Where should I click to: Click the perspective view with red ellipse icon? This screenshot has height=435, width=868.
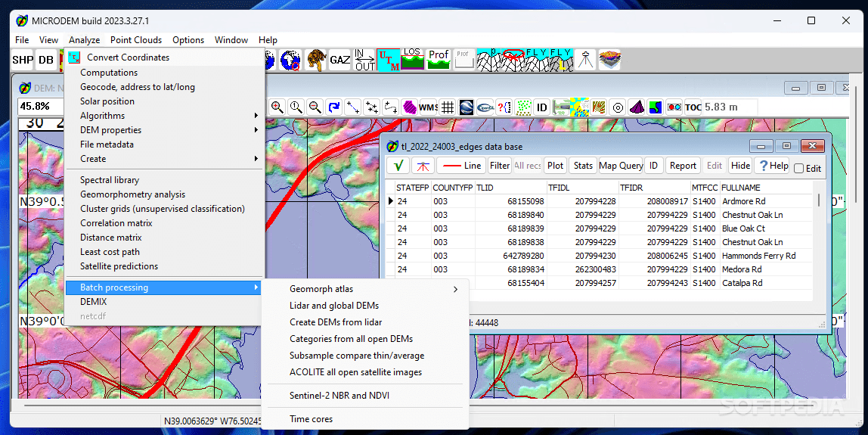pos(513,60)
